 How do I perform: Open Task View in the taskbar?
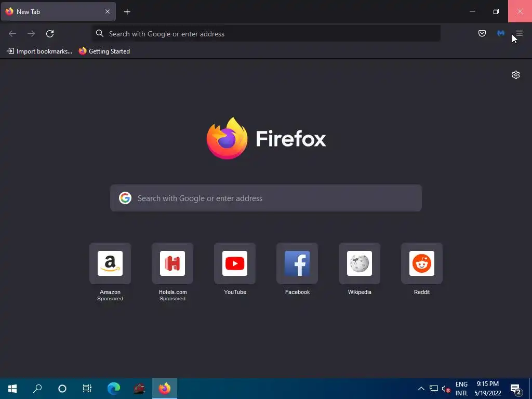[x=87, y=389]
